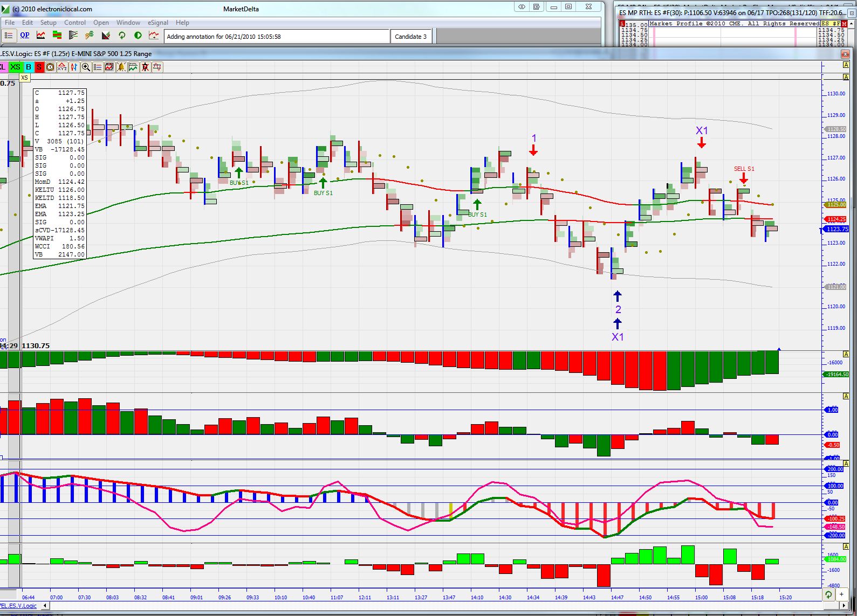Click the 1123.75 current price label on axis

click(837, 229)
